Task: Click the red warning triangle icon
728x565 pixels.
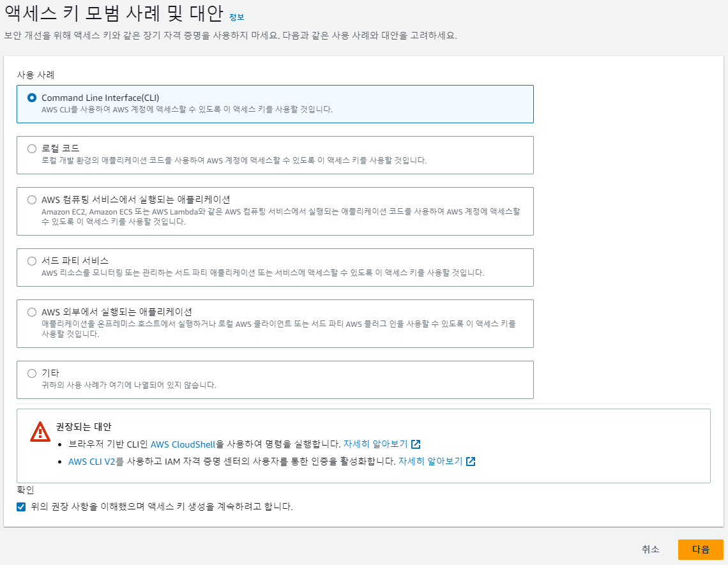Action: click(x=40, y=432)
